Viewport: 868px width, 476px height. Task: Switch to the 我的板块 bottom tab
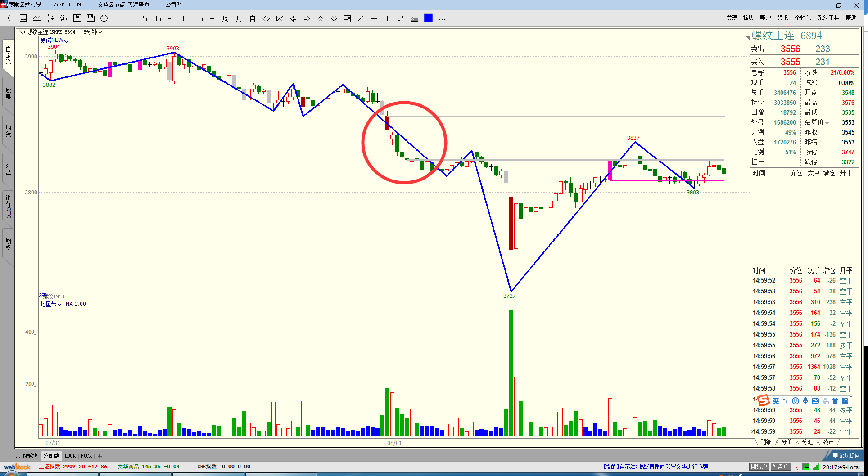pos(27,456)
